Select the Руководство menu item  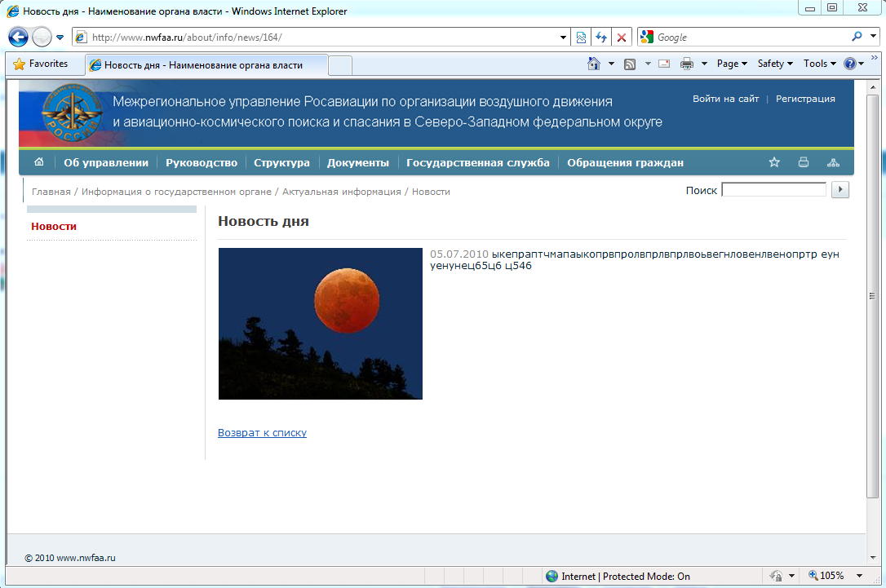201,162
